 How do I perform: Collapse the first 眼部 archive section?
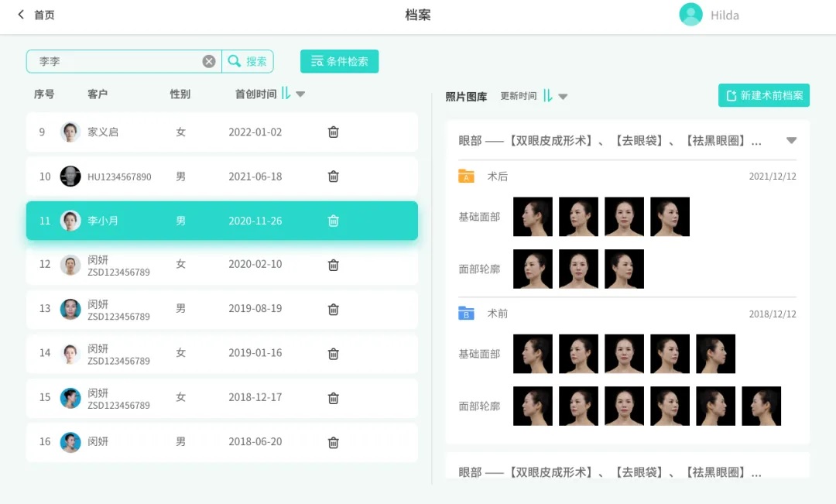point(791,141)
